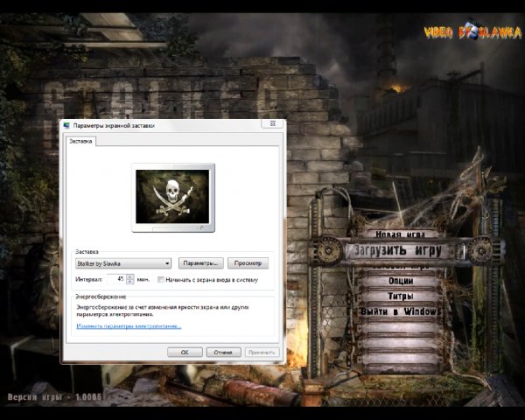525x420 pixels.
Task: Open the Заставка screensaver dropdown list
Action: tap(123, 263)
